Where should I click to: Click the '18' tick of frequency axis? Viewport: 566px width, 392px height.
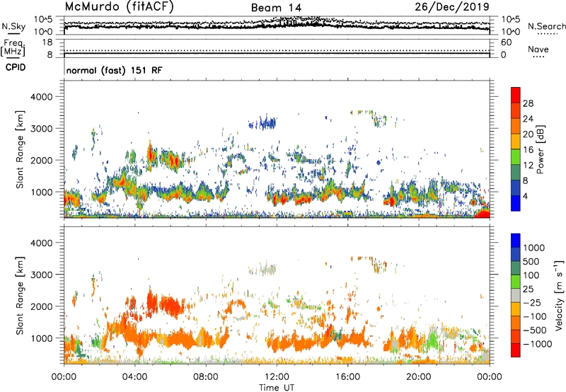pyautogui.click(x=47, y=42)
